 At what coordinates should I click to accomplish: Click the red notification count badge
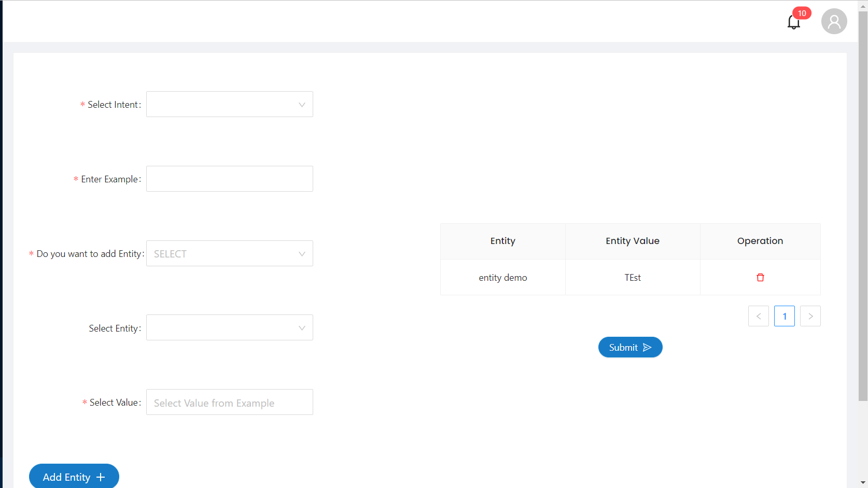click(802, 13)
